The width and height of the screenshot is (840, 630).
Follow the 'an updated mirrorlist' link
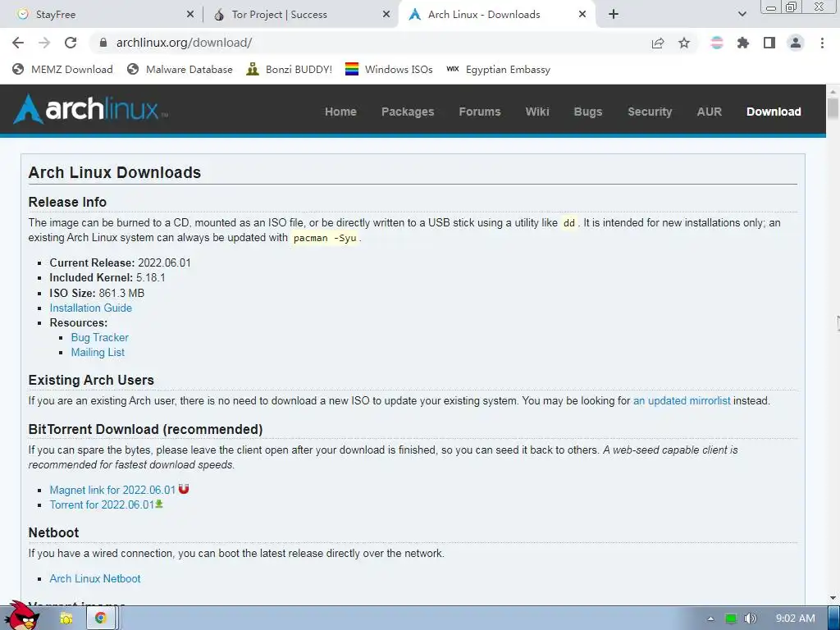click(x=682, y=400)
